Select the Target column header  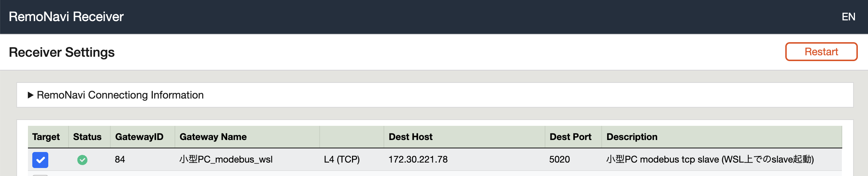click(x=46, y=137)
